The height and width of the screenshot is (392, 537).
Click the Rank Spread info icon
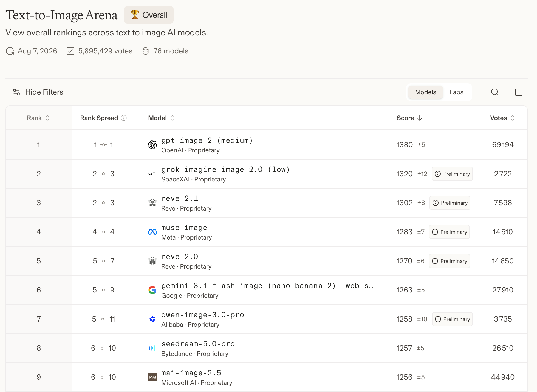124,118
